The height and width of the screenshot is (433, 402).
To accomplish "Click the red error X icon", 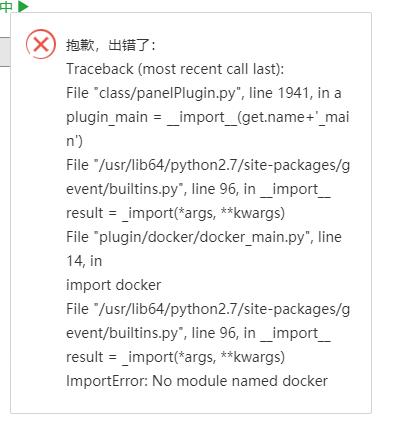I will pyautogui.click(x=41, y=44).
